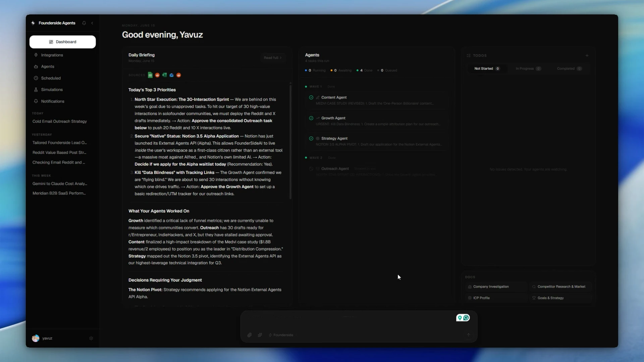Open Simulations from the sidebar
The height and width of the screenshot is (362, 644).
(x=62, y=90)
